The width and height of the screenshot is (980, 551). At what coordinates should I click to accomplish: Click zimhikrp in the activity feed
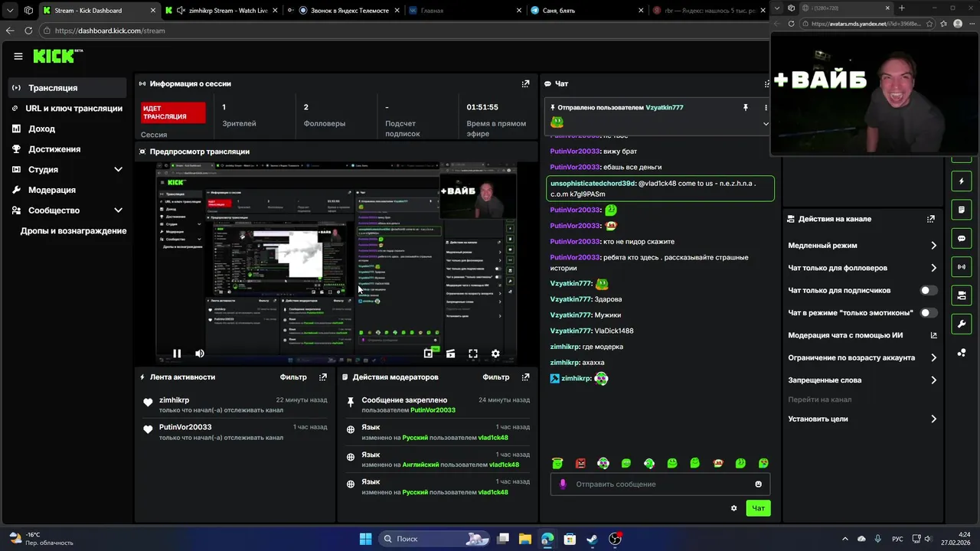point(174,400)
